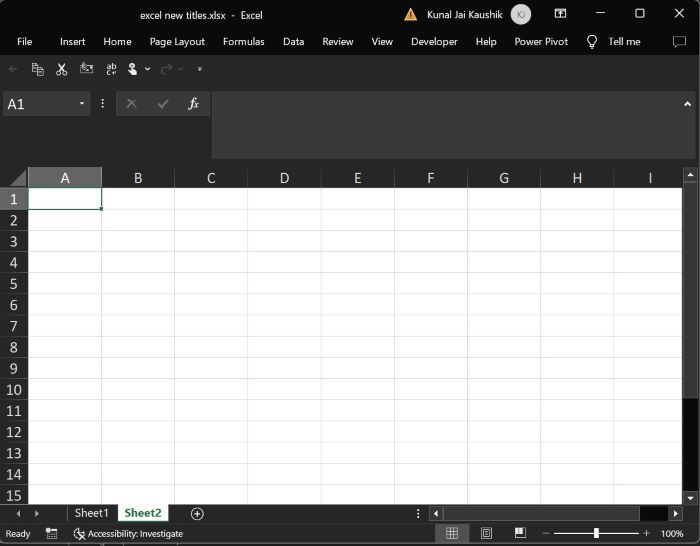Open the Home tab
Screen dimensions: 700x546
pyautogui.click(x=117, y=42)
